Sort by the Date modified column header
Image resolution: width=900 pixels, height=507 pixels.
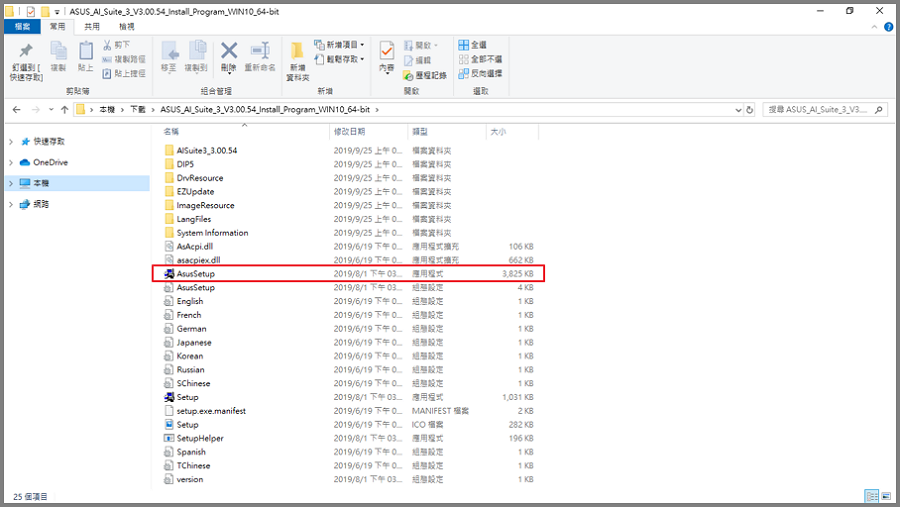[368, 132]
